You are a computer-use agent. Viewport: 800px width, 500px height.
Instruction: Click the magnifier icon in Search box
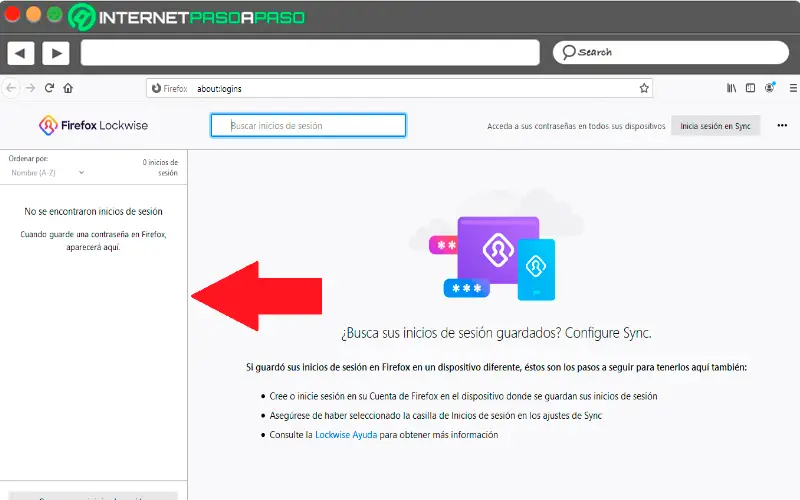(568, 52)
